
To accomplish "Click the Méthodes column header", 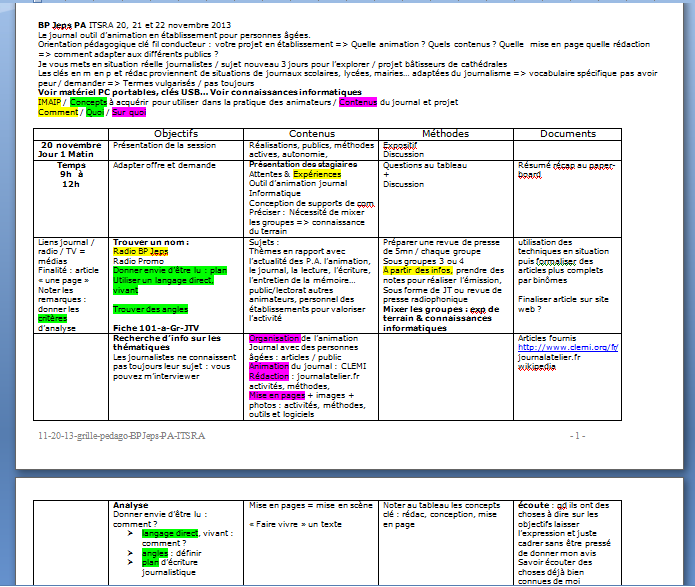I will (444, 133).
